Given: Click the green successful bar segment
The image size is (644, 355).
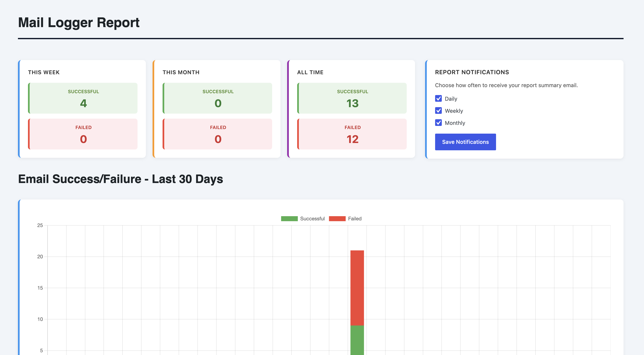Looking at the screenshot, I should pos(357,340).
